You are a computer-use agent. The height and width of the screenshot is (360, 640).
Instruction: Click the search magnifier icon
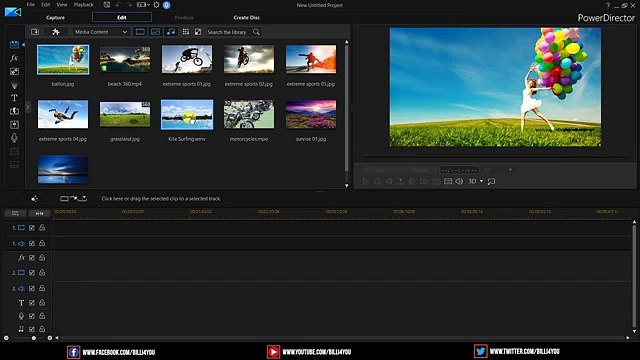[256, 32]
